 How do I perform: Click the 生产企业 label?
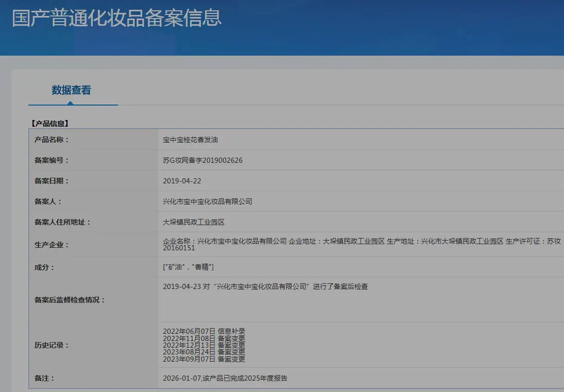tap(52, 245)
